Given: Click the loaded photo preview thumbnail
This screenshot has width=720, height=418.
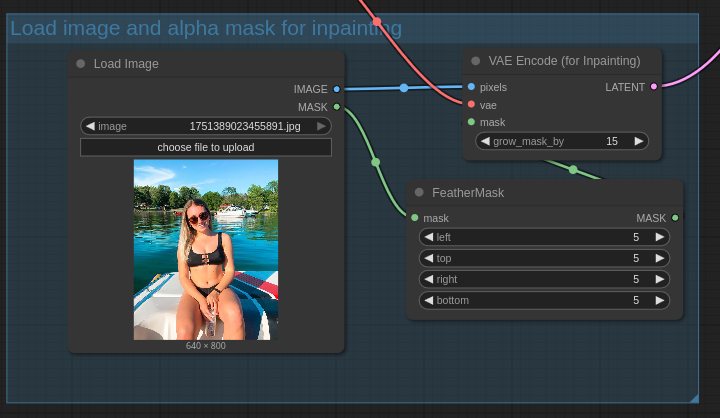Looking at the screenshot, I should click(206, 250).
